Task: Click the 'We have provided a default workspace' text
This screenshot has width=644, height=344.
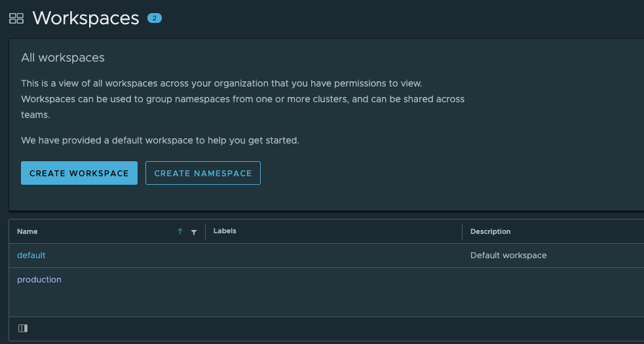Action: tap(160, 141)
